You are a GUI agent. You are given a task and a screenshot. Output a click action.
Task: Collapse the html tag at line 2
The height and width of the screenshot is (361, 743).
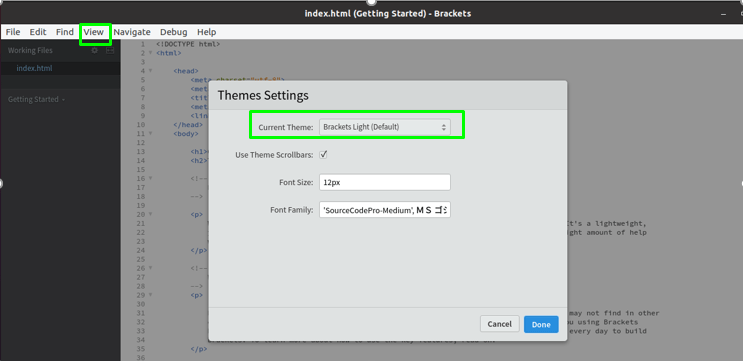click(150, 53)
